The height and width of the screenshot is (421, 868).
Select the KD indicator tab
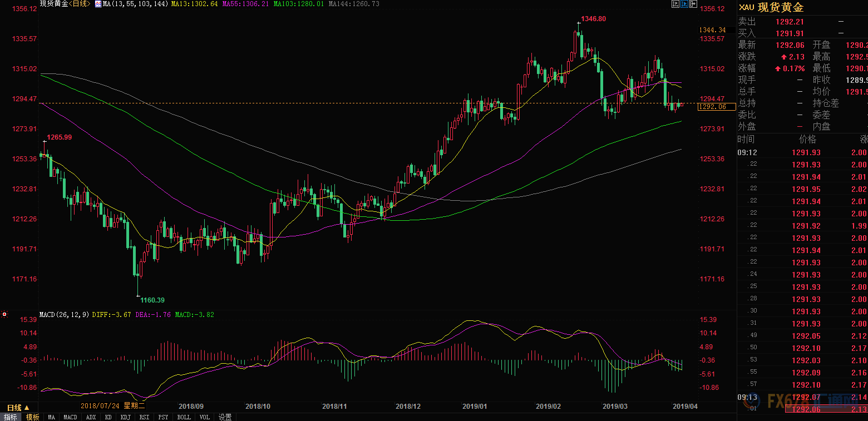pyautogui.click(x=108, y=417)
